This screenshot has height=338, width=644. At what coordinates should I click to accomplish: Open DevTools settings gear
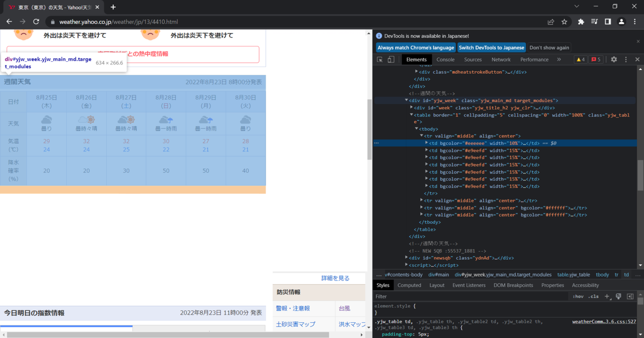tap(615, 59)
